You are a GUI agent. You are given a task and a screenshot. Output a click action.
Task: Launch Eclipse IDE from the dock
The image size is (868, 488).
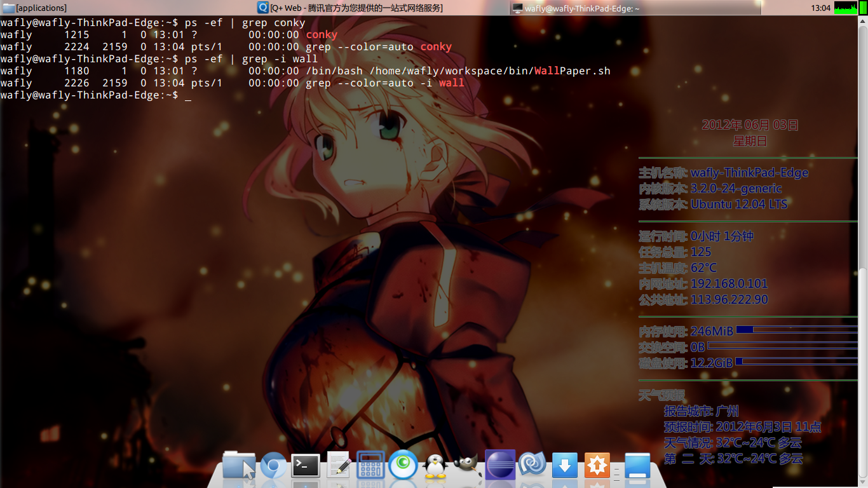499,465
